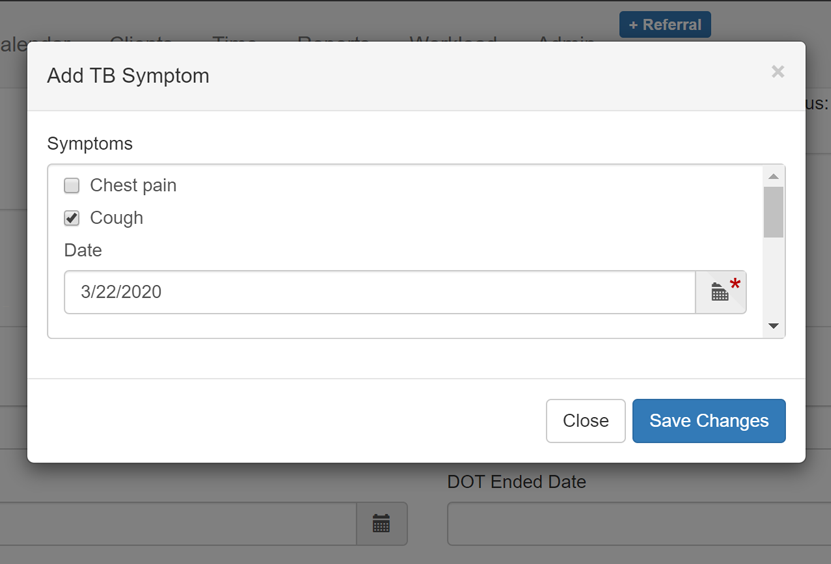The height and width of the screenshot is (564, 831).
Task: Click the symptoms list scroll-down arrow
Action: click(773, 326)
